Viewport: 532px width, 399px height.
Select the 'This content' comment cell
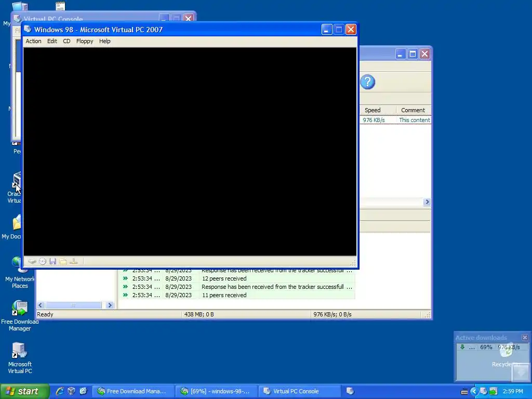[x=414, y=120]
